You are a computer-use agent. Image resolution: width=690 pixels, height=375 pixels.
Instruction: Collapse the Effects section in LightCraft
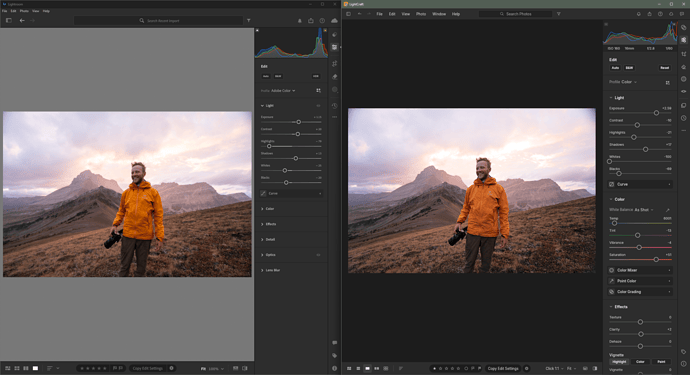pos(611,307)
